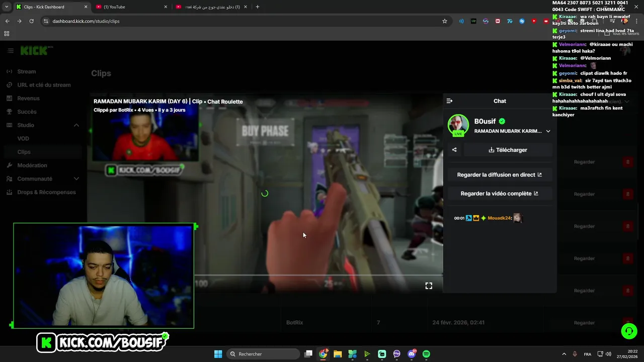Bookmark this page with star icon
This screenshot has width=644, height=362.
[x=445, y=21]
